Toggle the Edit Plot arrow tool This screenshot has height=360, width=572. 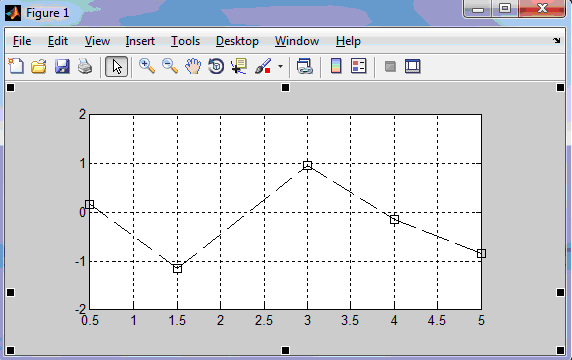tap(116, 67)
